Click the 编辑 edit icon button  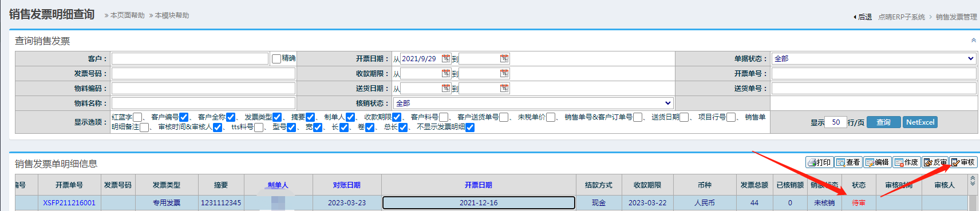878,162
